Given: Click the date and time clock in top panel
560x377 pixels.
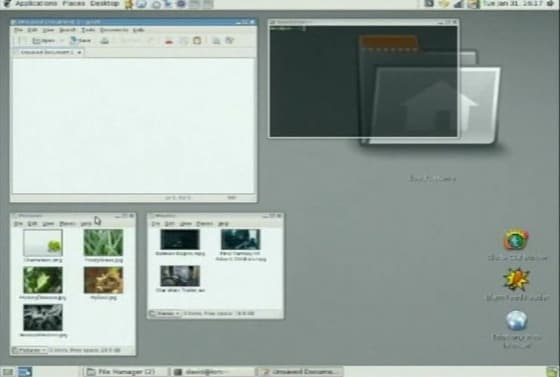Looking at the screenshot, I should point(513,4).
